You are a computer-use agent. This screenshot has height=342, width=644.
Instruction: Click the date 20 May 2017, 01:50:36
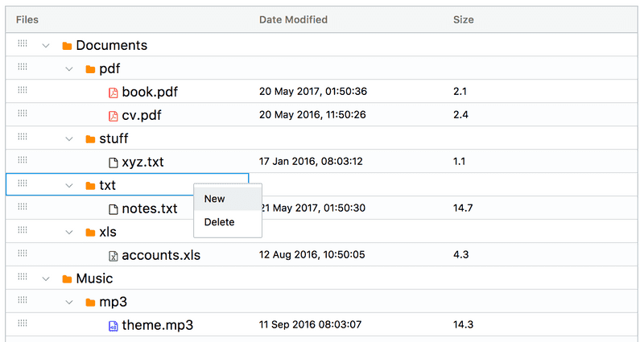pyautogui.click(x=313, y=91)
